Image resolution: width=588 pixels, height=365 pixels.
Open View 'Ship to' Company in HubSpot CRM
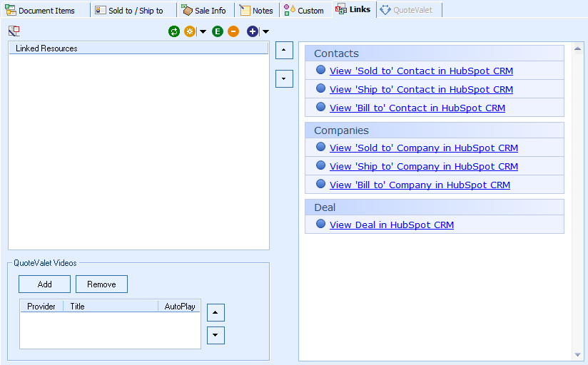[x=424, y=166]
